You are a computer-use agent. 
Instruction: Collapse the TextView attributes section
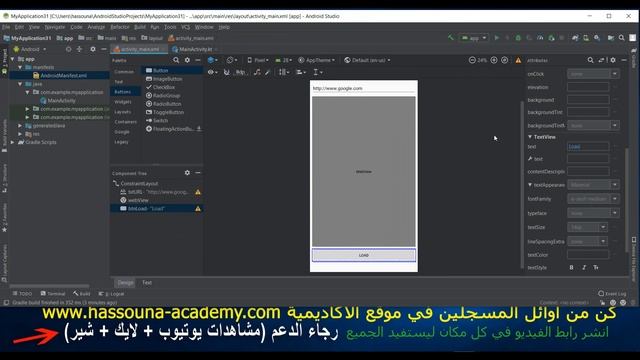pyautogui.click(x=530, y=137)
